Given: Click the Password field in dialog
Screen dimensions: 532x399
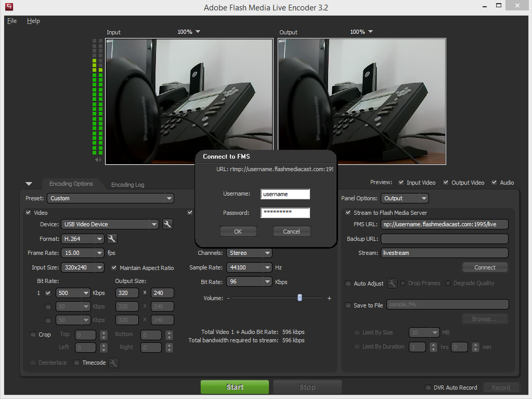Looking at the screenshot, I should pyautogui.click(x=286, y=213).
